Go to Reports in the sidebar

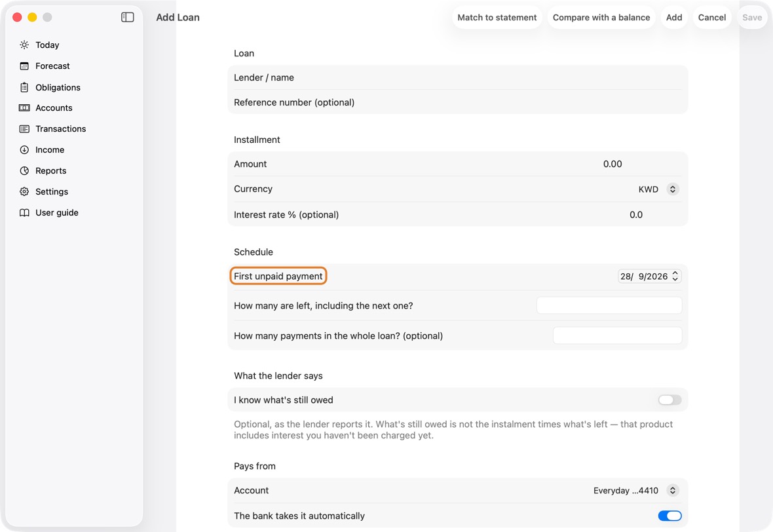pyautogui.click(x=51, y=170)
